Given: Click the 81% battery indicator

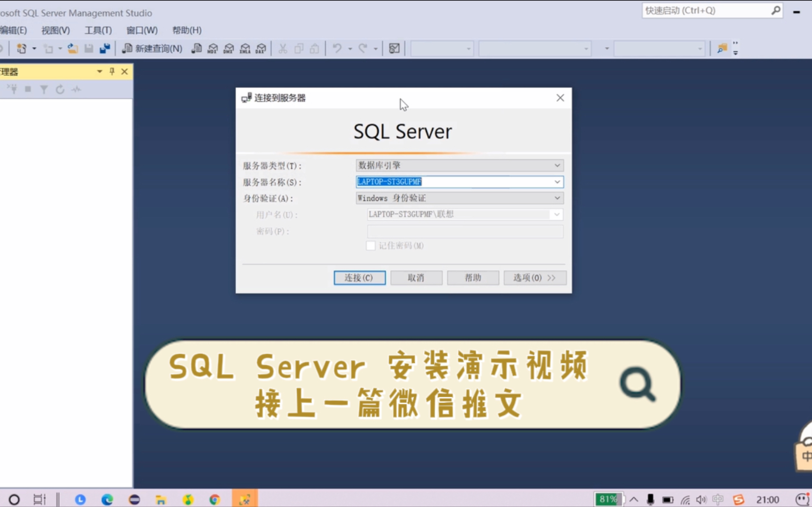Looking at the screenshot, I should click(609, 499).
